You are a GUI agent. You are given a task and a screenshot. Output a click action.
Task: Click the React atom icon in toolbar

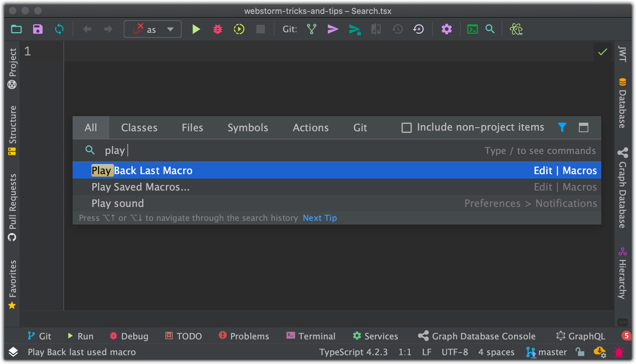coord(516,29)
